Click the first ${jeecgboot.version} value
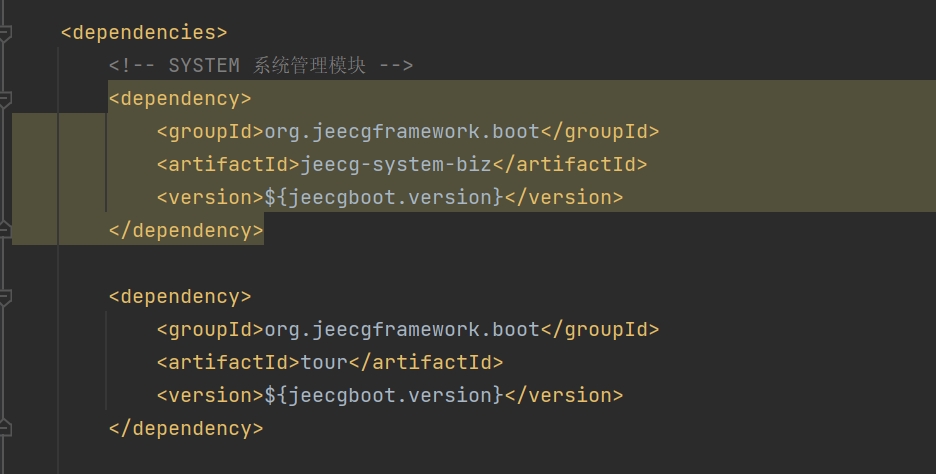The width and height of the screenshot is (936, 474). [384, 198]
